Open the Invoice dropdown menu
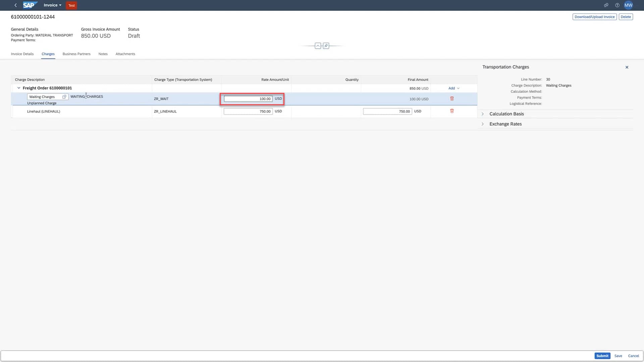Screen dimensions: 644x362 pos(52,5)
